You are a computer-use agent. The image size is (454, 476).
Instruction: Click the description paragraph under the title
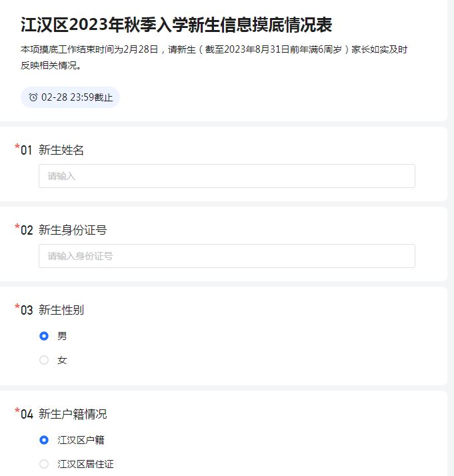(x=214, y=57)
